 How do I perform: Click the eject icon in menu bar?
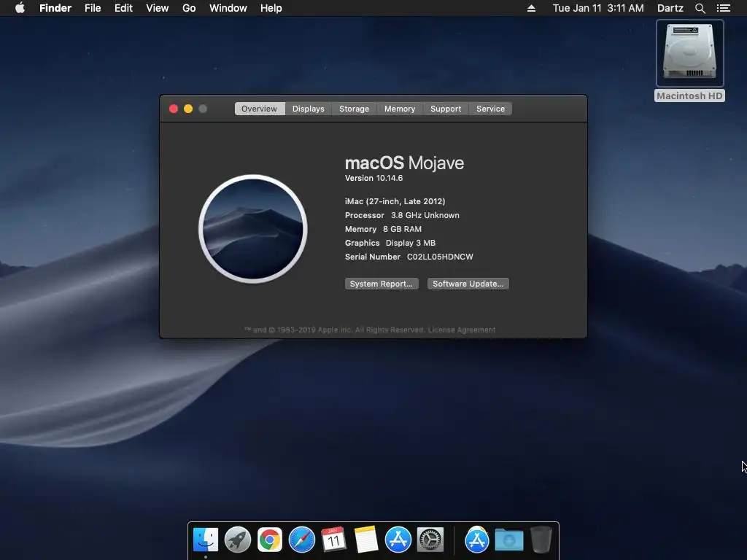[x=531, y=8]
